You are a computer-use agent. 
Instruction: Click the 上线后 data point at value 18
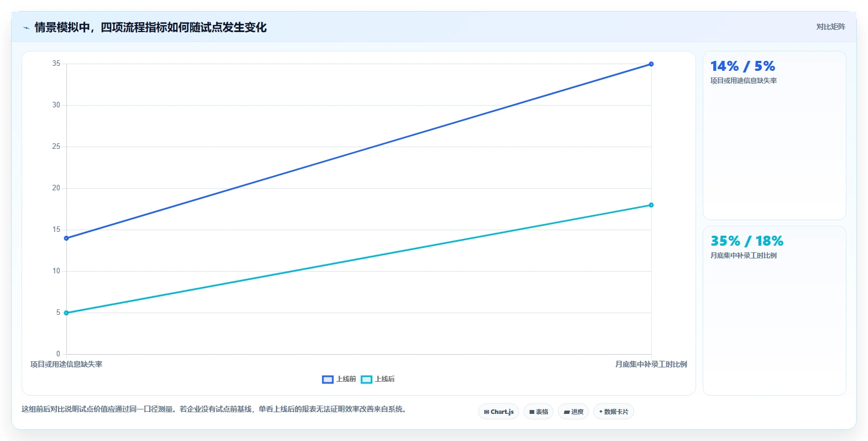coord(651,205)
